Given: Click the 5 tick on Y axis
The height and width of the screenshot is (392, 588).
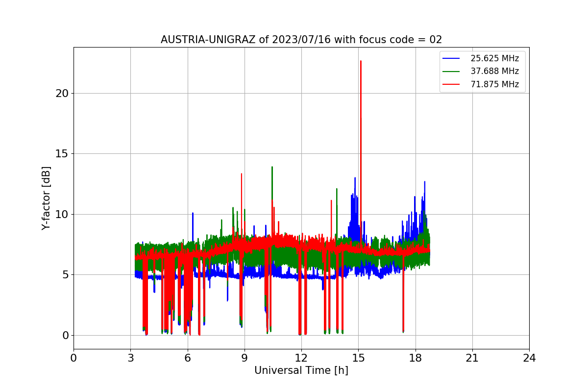Looking at the screenshot, I should (66, 274).
